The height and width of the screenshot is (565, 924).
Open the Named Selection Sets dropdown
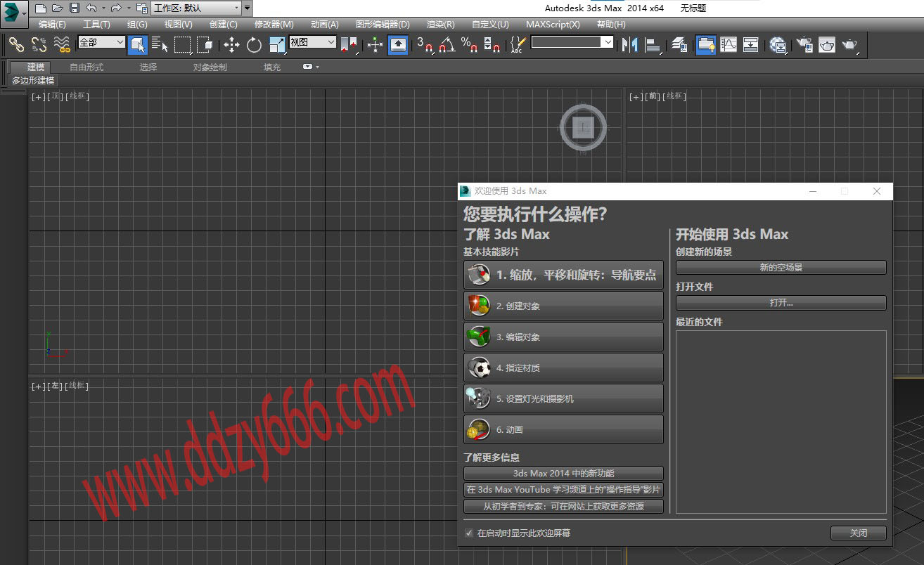click(572, 42)
